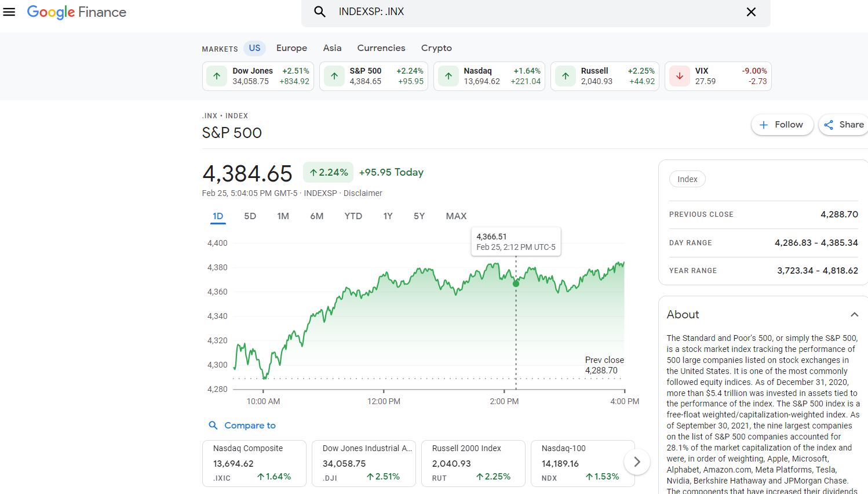Click the up-arrow icon on the S&P 500 chip
This screenshot has height=494, width=868.
(x=334, y=75)
